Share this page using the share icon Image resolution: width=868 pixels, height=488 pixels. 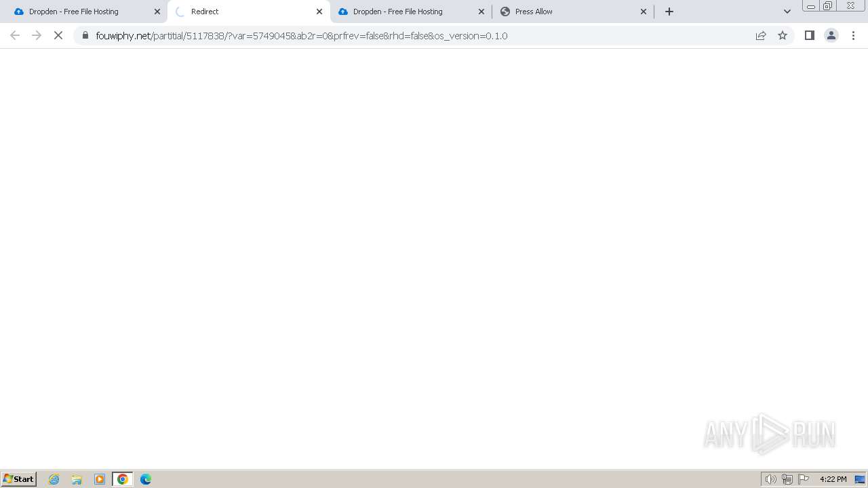pos(761,35)
